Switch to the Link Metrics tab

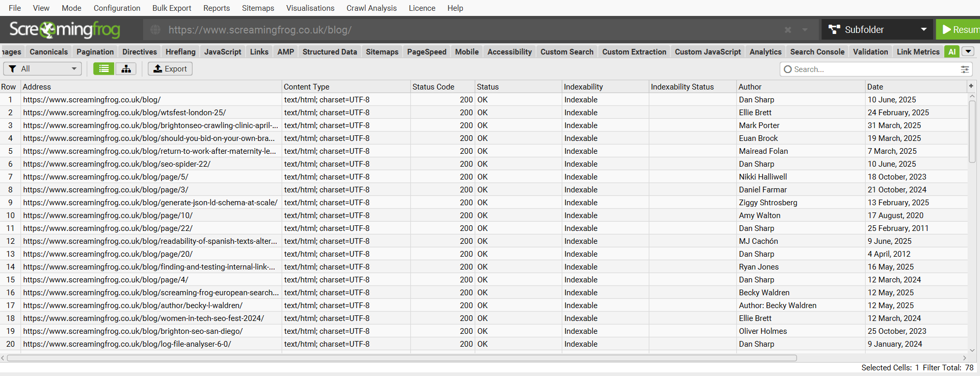coord(918,51)
